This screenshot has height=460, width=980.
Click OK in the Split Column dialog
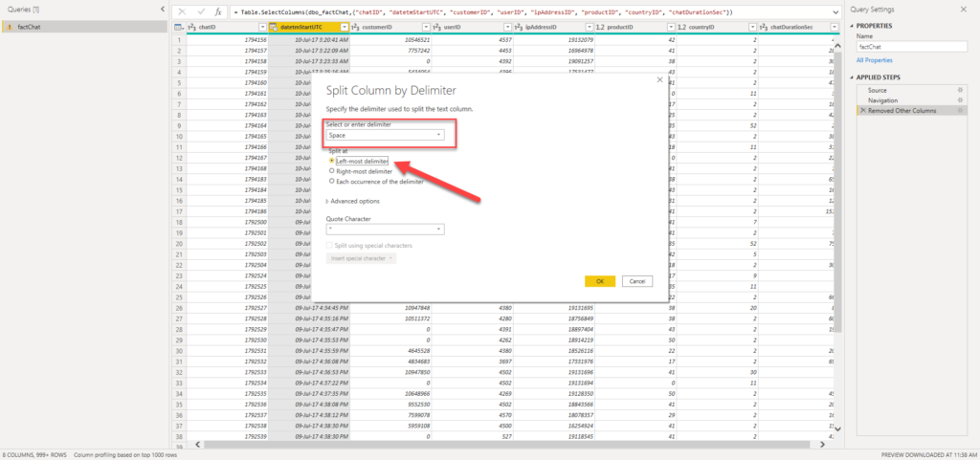point(600,281)
